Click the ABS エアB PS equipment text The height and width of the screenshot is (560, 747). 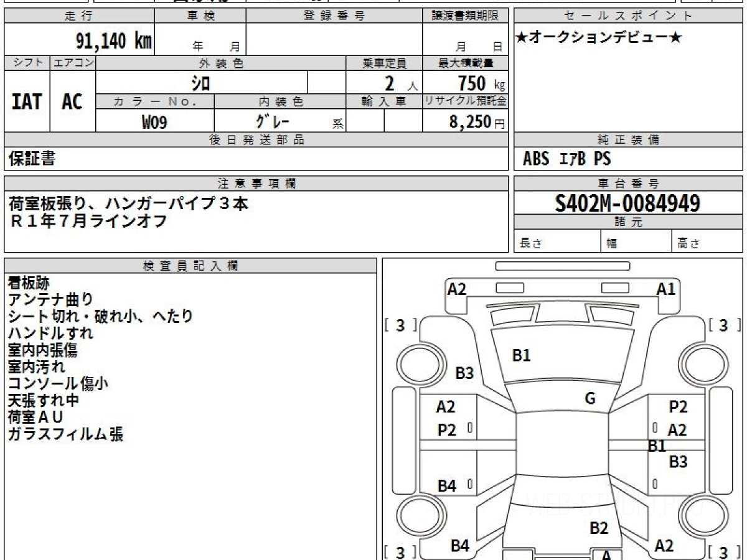[566, 159]
